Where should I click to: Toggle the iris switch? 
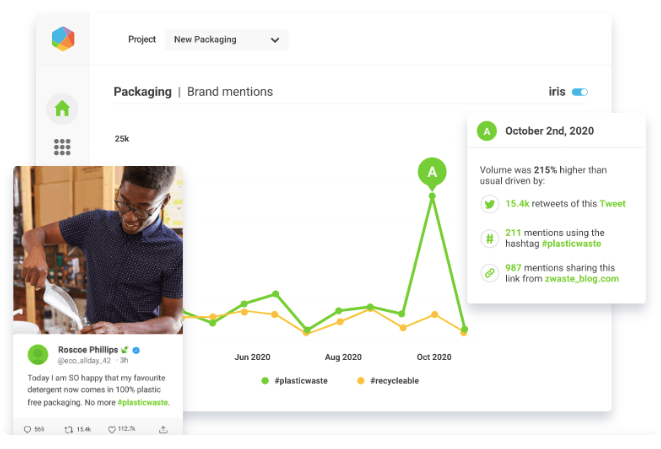coord(580,92)
